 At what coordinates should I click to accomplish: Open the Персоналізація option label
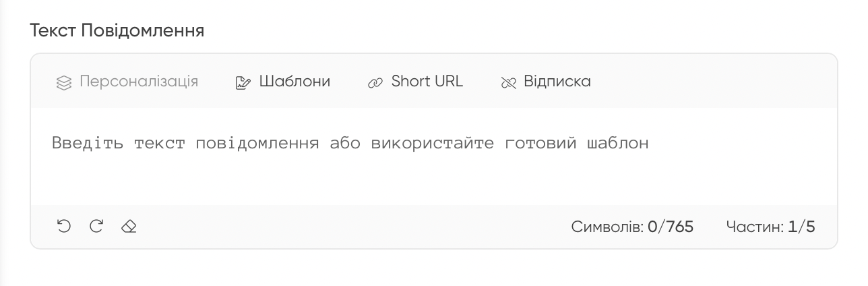(139, 82)
